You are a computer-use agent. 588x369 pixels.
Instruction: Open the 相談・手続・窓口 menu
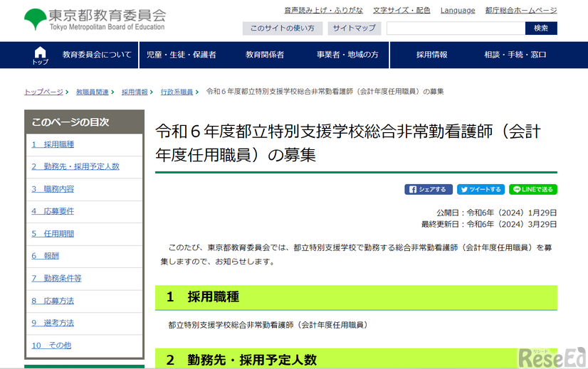click(x=515, y=55)
